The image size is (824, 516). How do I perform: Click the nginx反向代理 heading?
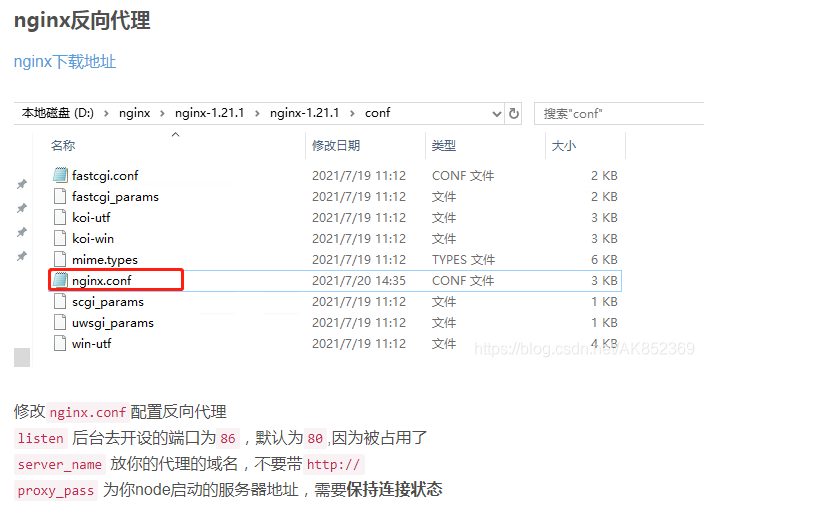tap(82, 21)
